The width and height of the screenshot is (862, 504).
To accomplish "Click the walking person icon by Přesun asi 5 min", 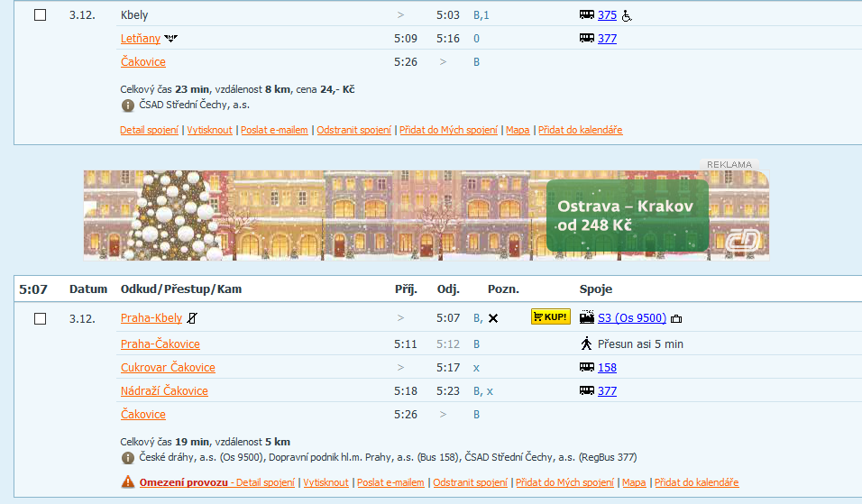I will coord(587,344).
